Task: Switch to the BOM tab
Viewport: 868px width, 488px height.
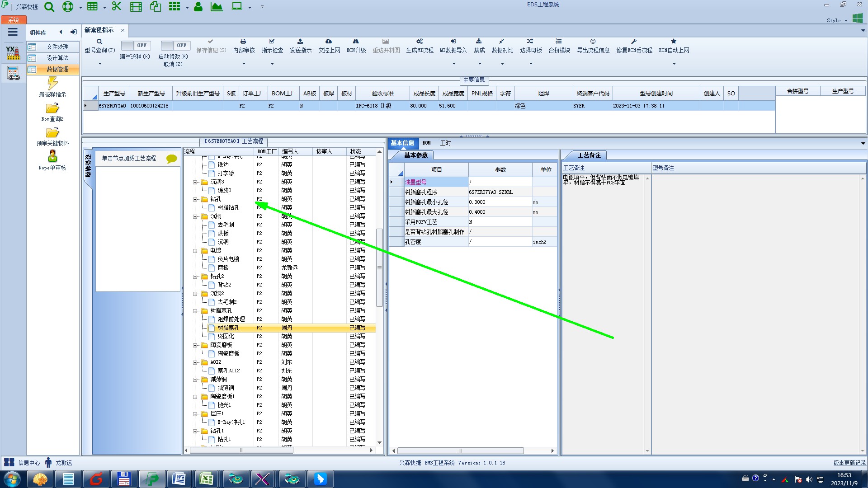Action: [x=426, y=143]
